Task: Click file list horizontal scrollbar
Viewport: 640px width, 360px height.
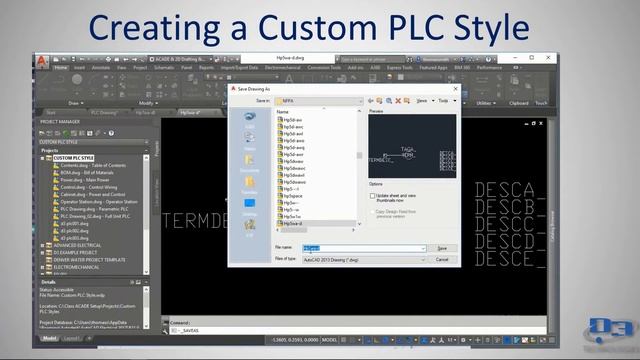Action: tap(315, 230)
